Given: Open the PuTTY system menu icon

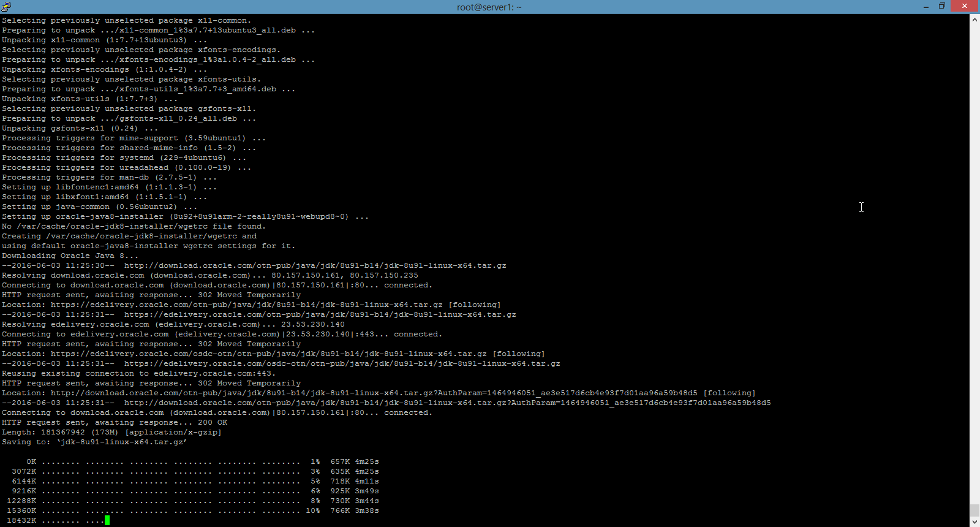Looking at the screenshot, I should [x=6, y=7].
